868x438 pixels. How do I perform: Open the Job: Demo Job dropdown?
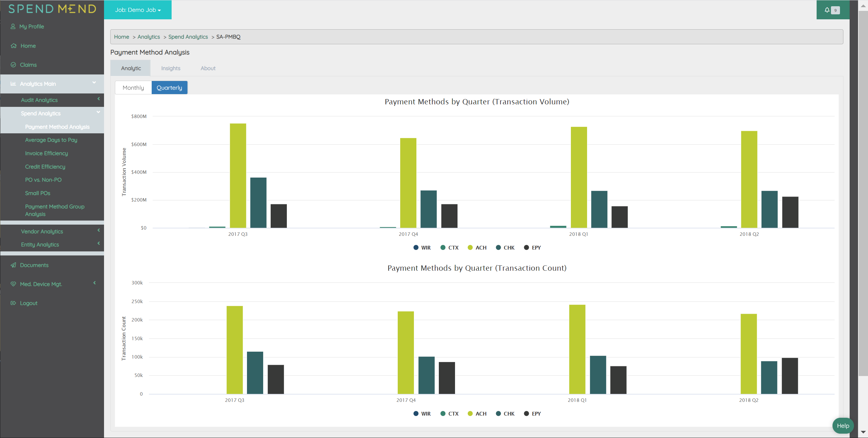[x=138, y=10]
